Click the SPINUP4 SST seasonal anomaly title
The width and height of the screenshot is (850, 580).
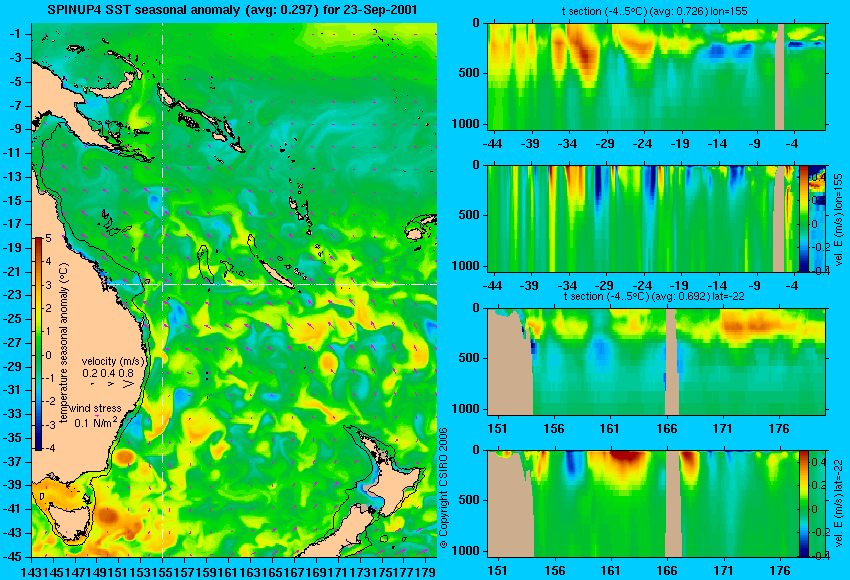(232, 9)
